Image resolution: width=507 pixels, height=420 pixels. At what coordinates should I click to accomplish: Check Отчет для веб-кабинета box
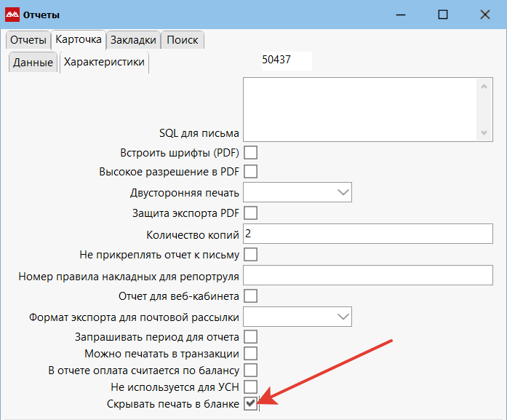(x=251, y=296)
